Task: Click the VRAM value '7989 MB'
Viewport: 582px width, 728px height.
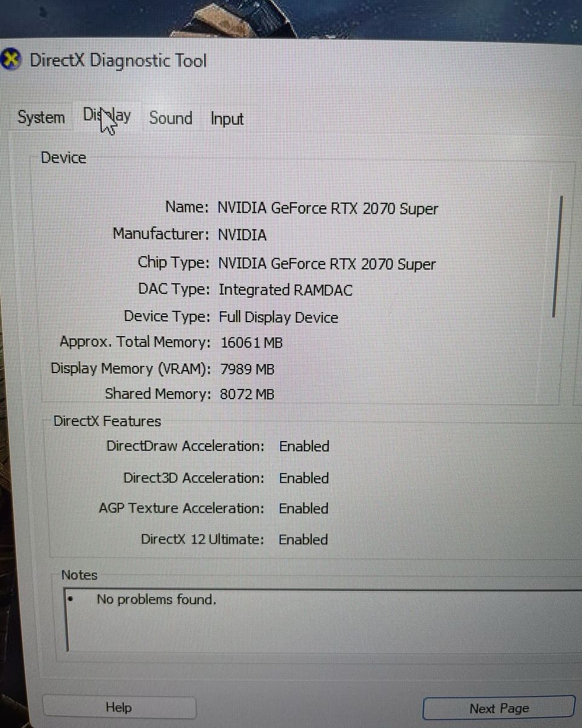Action: [x=248, y=369]
